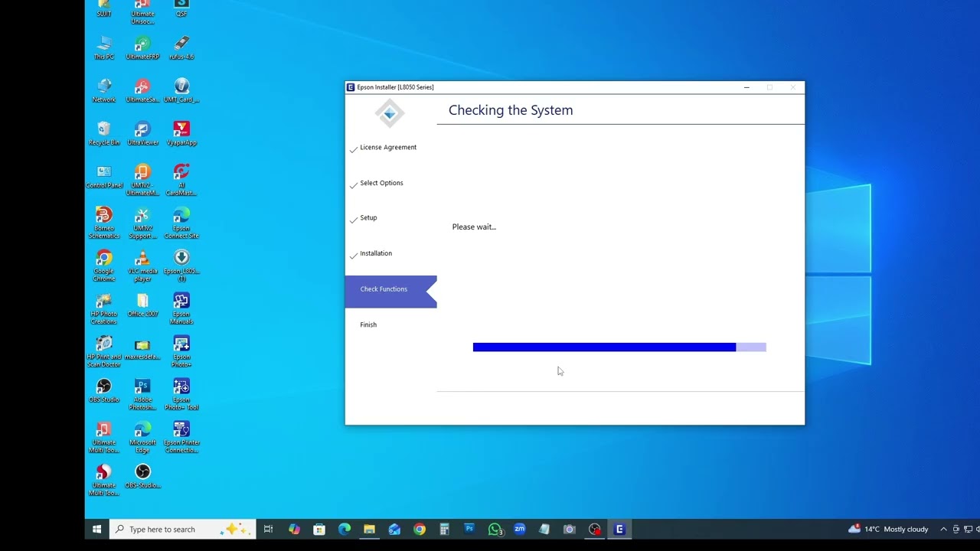Minimize the Epson Installer window
The height and width of the screenshot is (551, 980).
pos(746,87)
